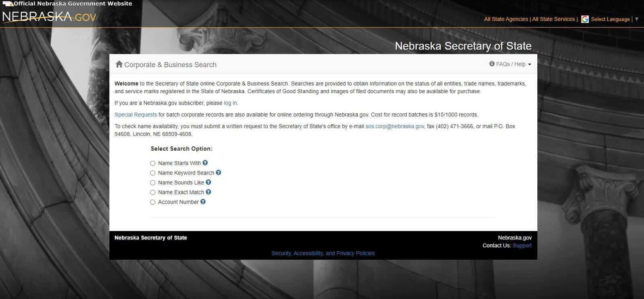
Task: Open help tooltip for Name Starts With
Action: click(205, 163)
